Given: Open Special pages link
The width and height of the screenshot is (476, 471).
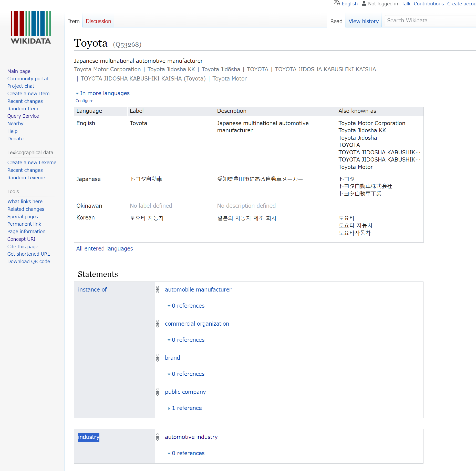Looking at the screenshot, I should (23, 216).
